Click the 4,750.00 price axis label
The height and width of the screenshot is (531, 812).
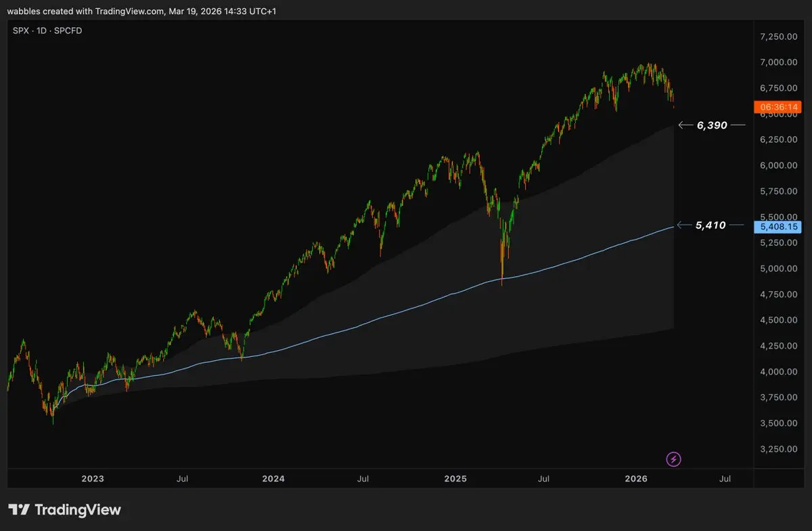point(777,294)
